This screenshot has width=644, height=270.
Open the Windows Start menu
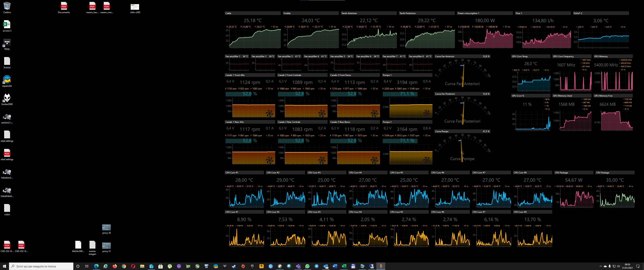4,266
